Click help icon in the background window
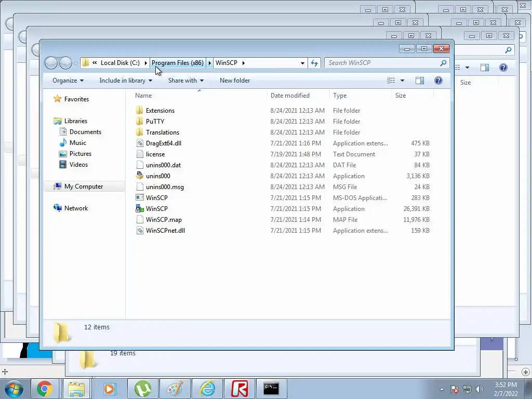Screen dimensions: 532x399 [x=503, y=68]
